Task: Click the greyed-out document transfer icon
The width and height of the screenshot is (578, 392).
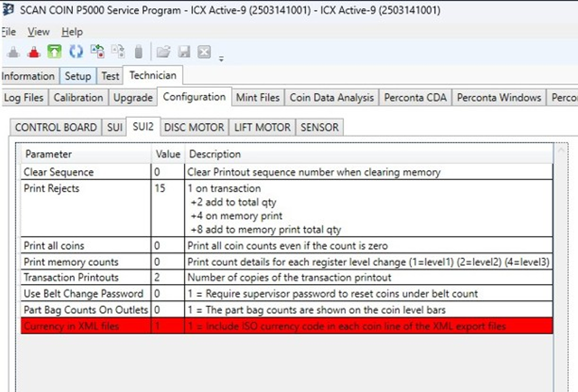Action: click(118, 51)
